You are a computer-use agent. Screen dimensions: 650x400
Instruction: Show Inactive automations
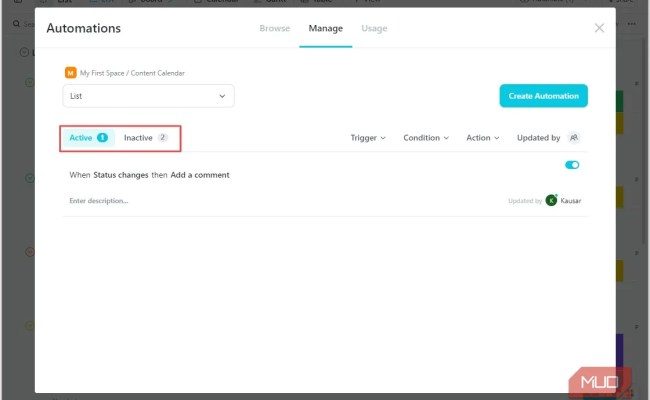(x=145, y=138)
